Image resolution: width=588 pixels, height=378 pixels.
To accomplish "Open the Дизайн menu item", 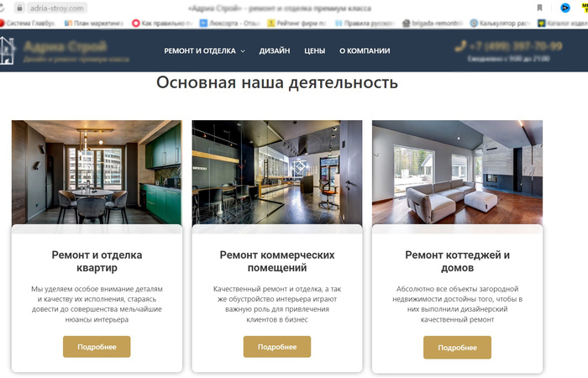I will (x=275, y=50).
